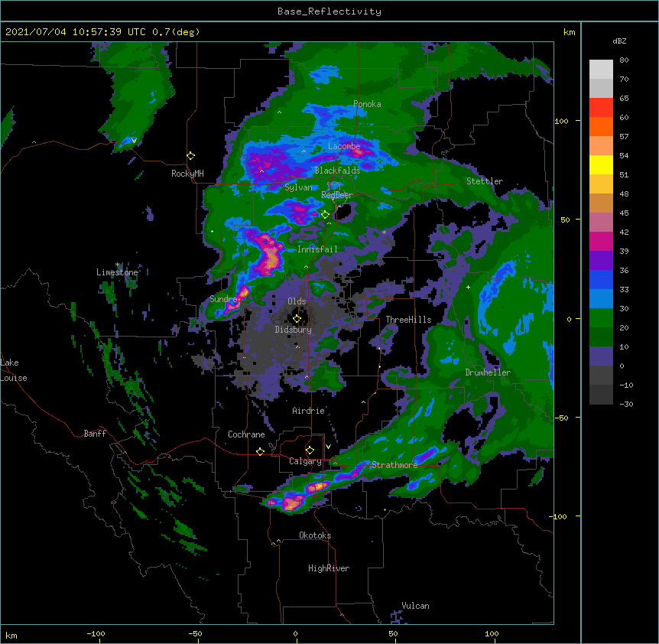Select the pink 42-45 dBZ legend swatch
The width and height of the screenshot is (659, 644).
point(601,222)
